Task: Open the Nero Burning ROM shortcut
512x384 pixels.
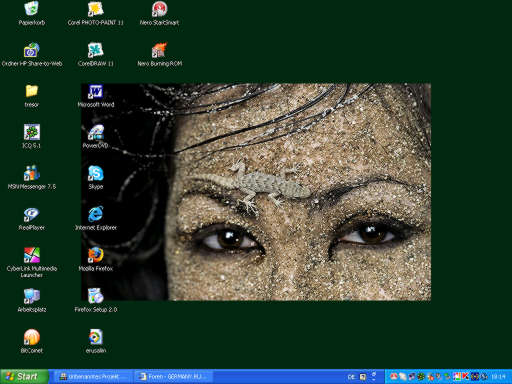Action: pyautogui.click(x=159, y=50)
